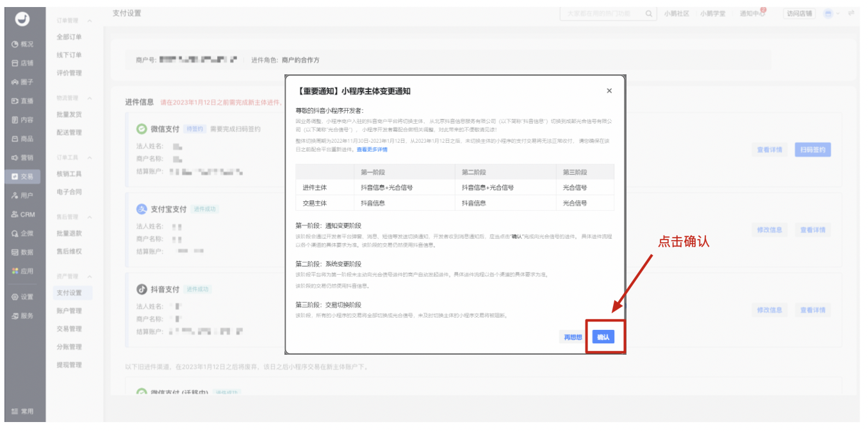The image size is (868, 431).
Task: Collapse the 物流管理 menu group
Action: tap(89, 98)
